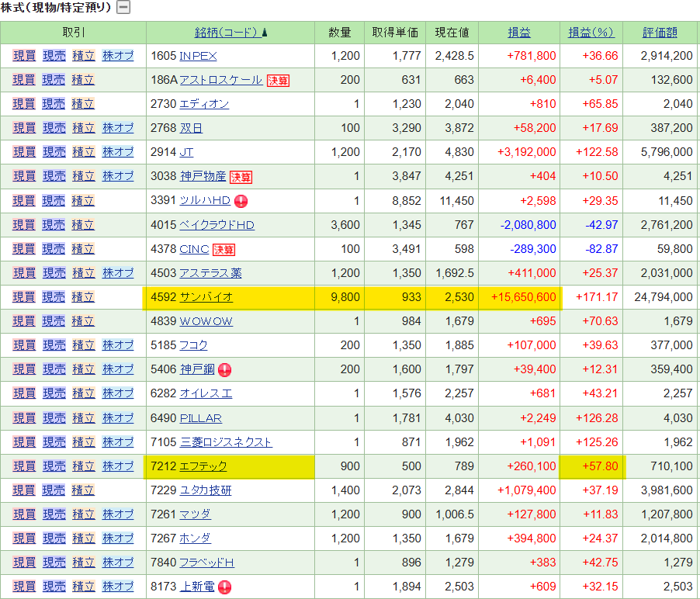Click 現買 in the ユタカ技研 row

pyautogui.click(x=23, y=490)
